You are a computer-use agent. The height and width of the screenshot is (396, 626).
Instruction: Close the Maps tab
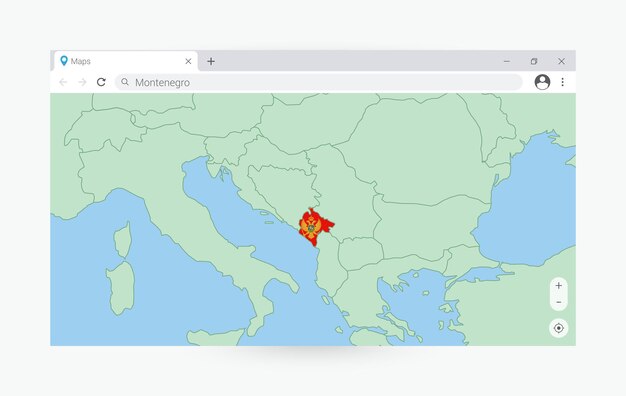pos(188,61)
